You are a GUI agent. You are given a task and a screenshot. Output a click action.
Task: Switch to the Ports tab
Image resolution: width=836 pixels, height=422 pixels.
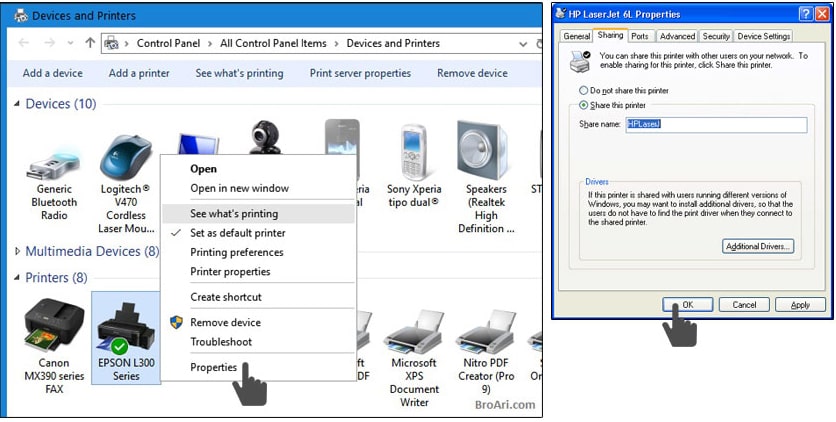[x=640, y=36]
